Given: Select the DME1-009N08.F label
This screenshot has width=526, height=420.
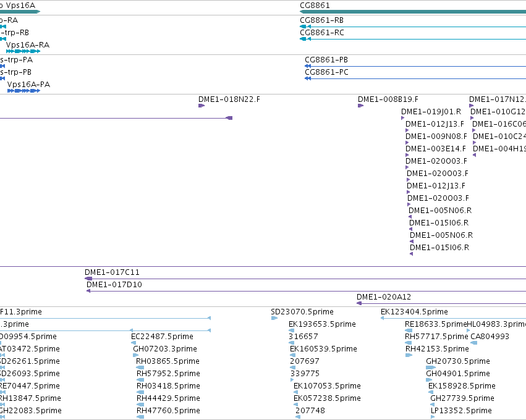Looking at the screenshot, I should tap(436, 136).
